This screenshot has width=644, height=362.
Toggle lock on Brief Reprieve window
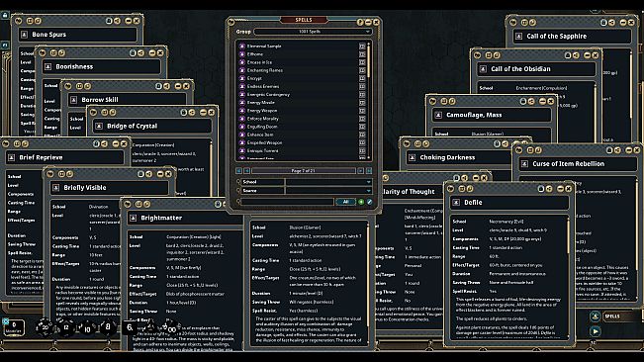[x=96, y=143]
